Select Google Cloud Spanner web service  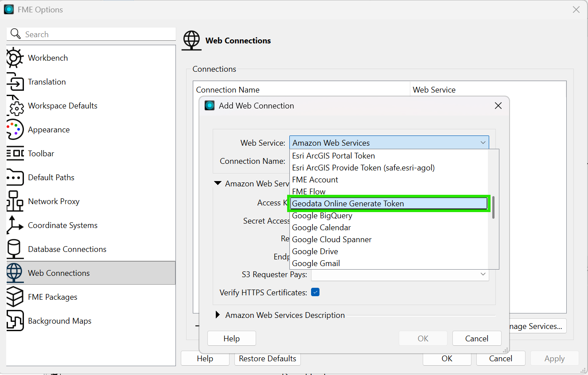pyautogui.click(x=389, y=240)
